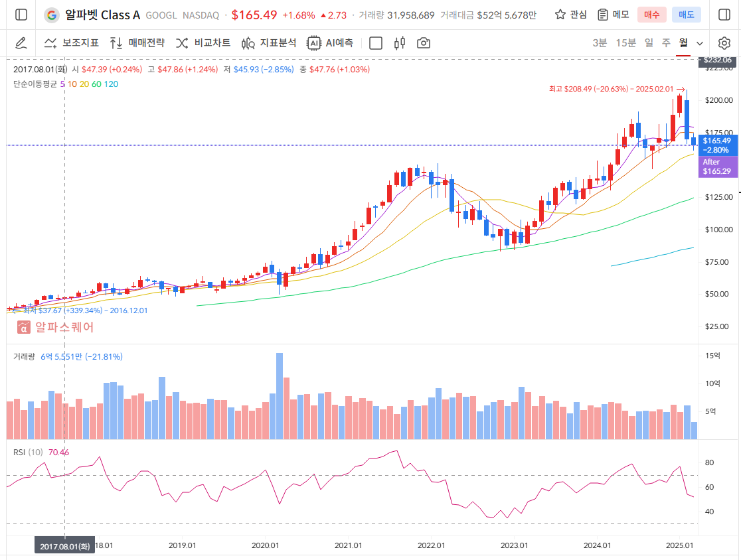Click the 알파스퀘어 logo

click(55, 326)
